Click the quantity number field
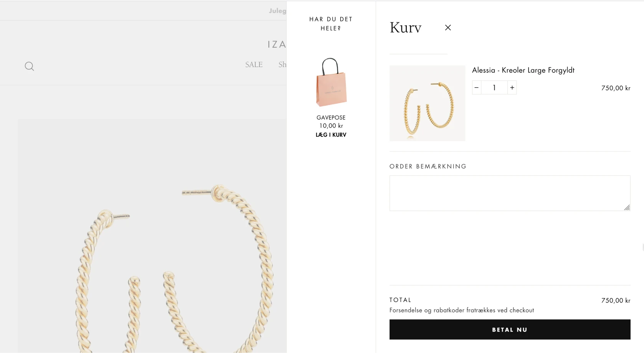Viewport: 644px width, 353px height. click(494, 88)
